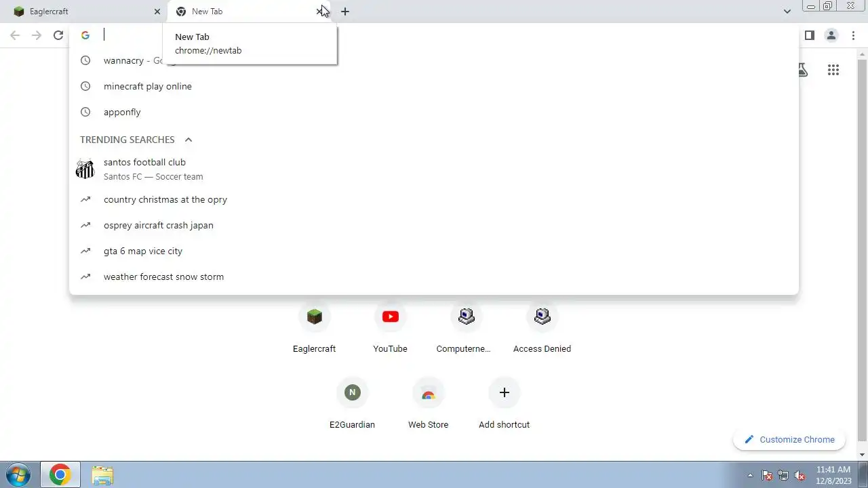Screen dimensions: 868x488
Task: Choose weather forecast snow storm
Action: click(x=434, y=277)
